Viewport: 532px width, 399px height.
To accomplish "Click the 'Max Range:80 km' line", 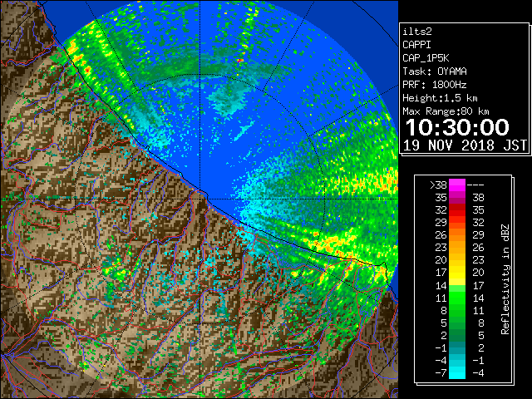I will pos(446,111).
